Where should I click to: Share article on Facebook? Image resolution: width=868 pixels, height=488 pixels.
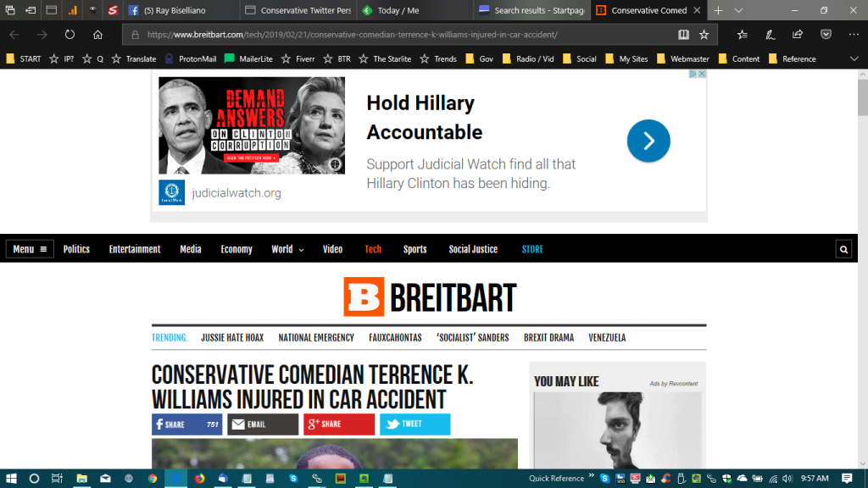point(186,424)
